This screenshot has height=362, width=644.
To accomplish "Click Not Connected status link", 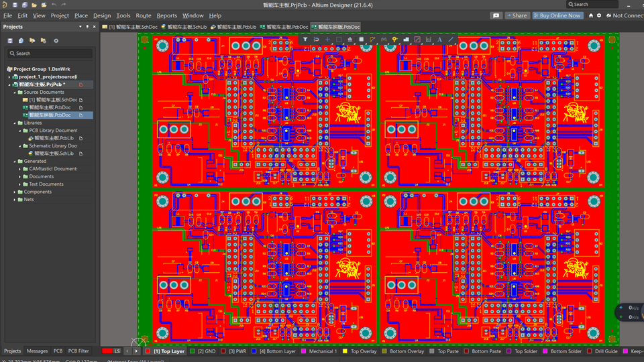I will [625, 15].
